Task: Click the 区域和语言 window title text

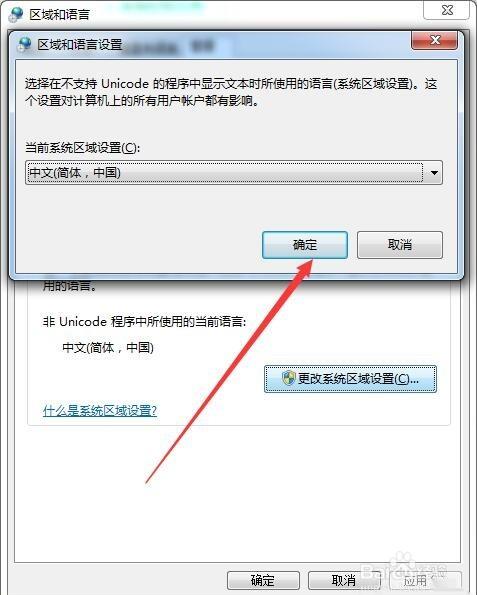Action: [x=60, y=14]
